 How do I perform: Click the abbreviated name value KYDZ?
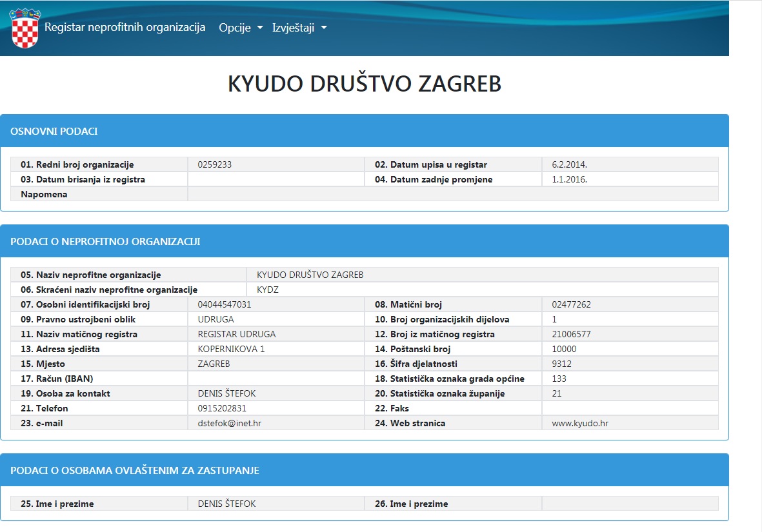[268, 290]
